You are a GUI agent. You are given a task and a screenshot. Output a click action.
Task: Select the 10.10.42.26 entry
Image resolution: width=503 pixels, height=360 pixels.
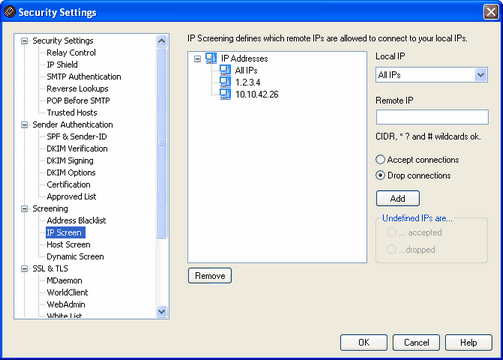tap(257, 94)
